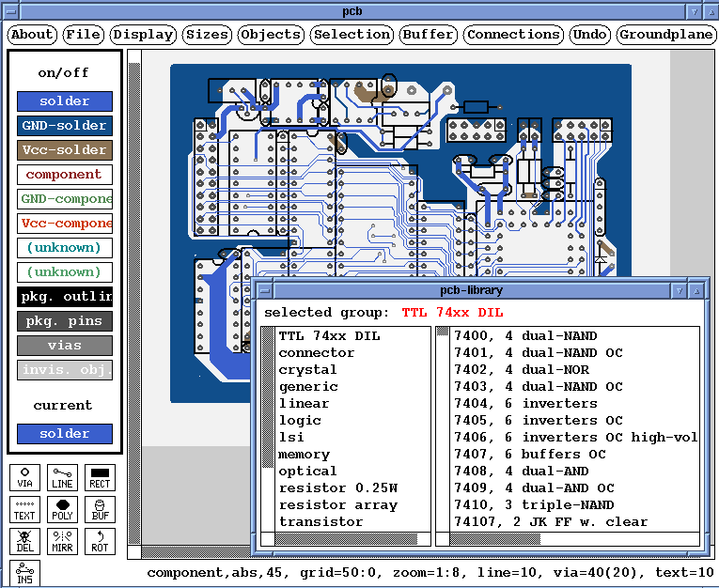Click the Vcc-solder layer color swatch

(x=65, y=150)
